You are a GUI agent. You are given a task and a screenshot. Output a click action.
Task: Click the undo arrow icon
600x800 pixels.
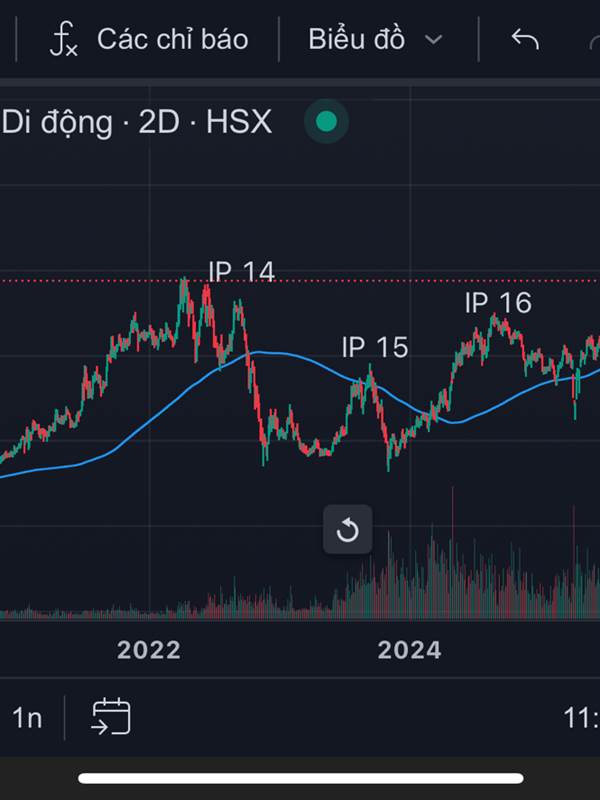(x=525, y=39)
